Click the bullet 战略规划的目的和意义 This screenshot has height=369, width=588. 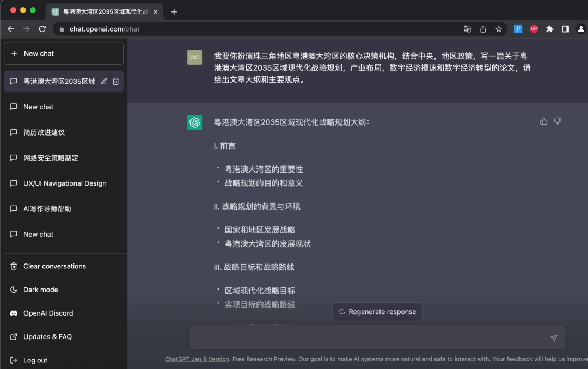(x=264, y=183)
